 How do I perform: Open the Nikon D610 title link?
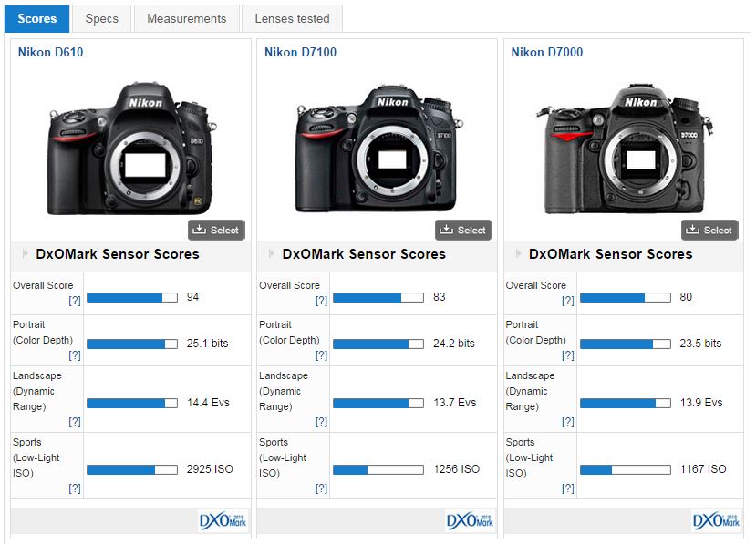point(51,52)
